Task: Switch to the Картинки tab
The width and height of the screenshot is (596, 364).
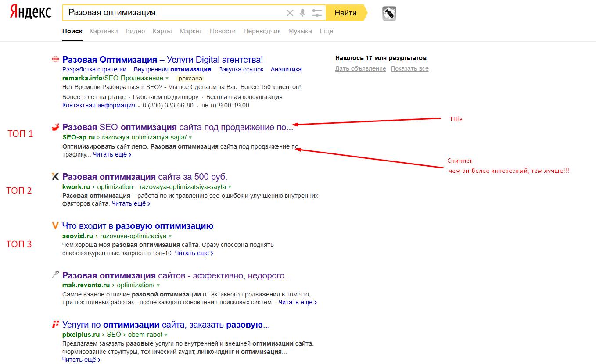Action: click(104, 31)
